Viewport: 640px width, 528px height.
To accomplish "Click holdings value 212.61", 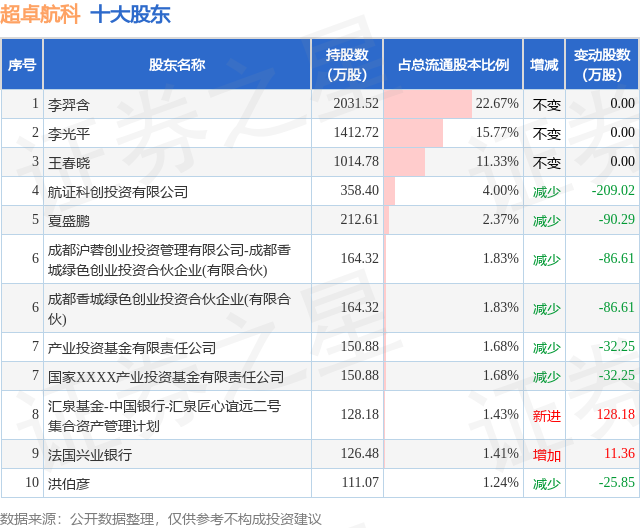I will point(360,219).
